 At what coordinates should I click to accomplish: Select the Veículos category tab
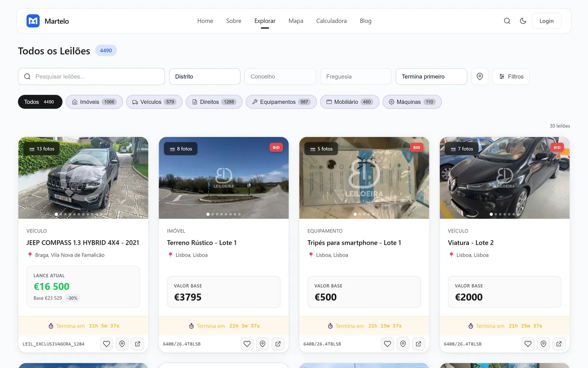154,102
